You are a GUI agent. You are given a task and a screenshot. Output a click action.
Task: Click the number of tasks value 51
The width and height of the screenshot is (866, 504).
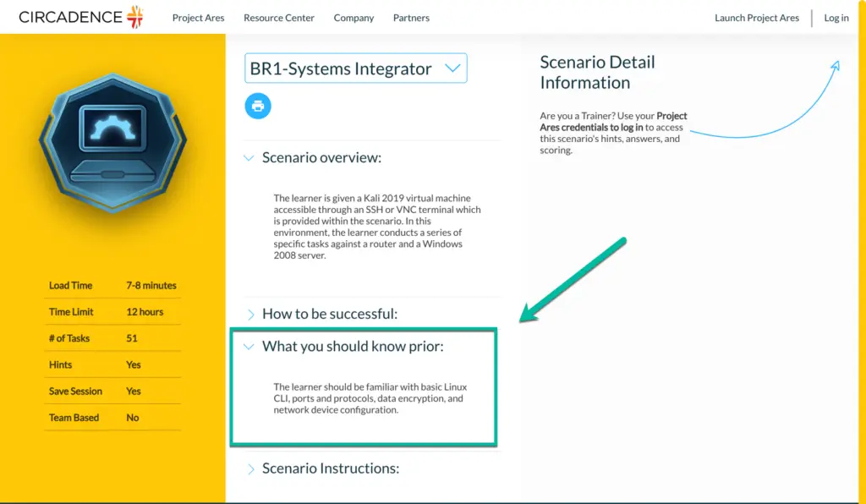point(131,338)
